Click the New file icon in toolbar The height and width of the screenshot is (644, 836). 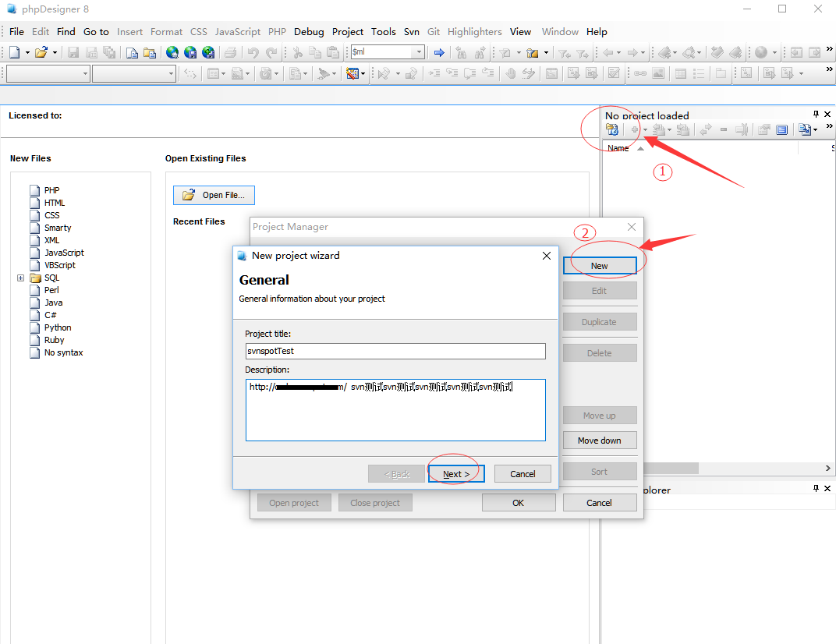[x=14, y=52]
